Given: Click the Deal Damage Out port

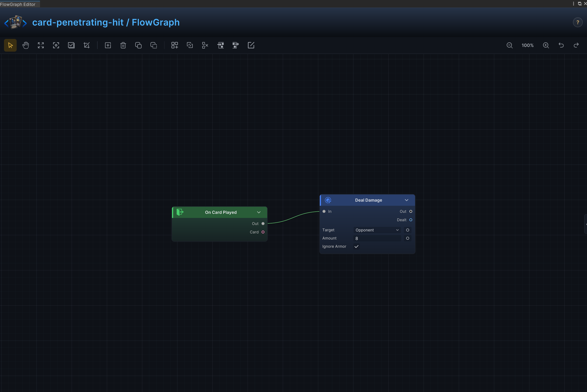Looking at the screenshot, I should pyautogui.click(x=411, y=212).
